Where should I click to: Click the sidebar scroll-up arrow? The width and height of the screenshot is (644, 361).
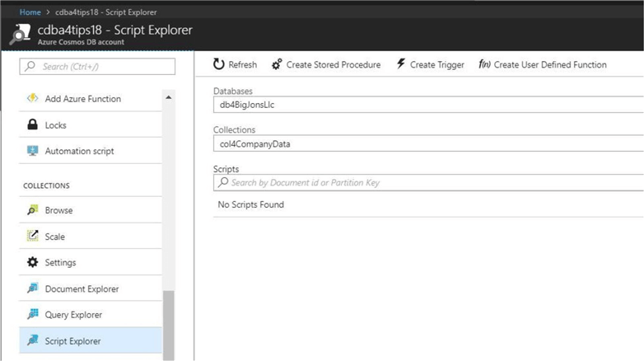(168, 97)
